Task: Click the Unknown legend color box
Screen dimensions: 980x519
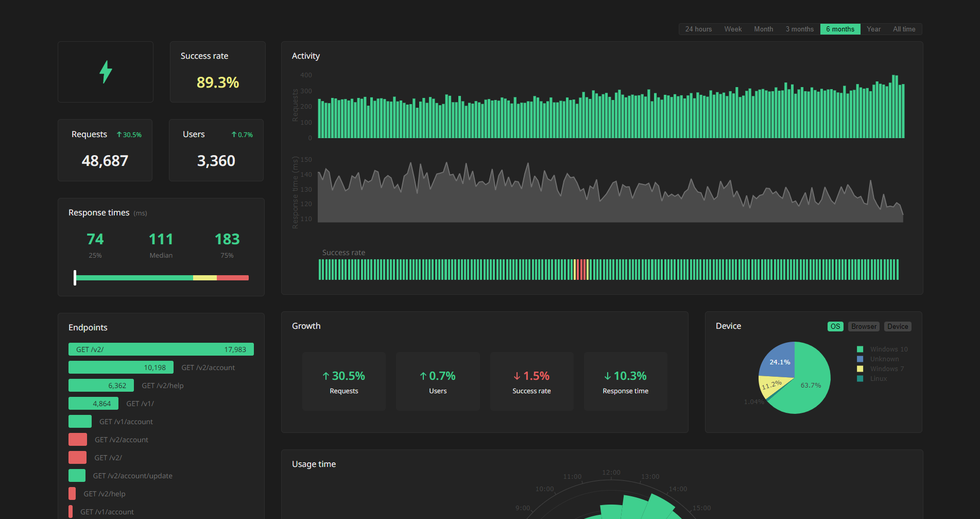Action: coord(859,359)
